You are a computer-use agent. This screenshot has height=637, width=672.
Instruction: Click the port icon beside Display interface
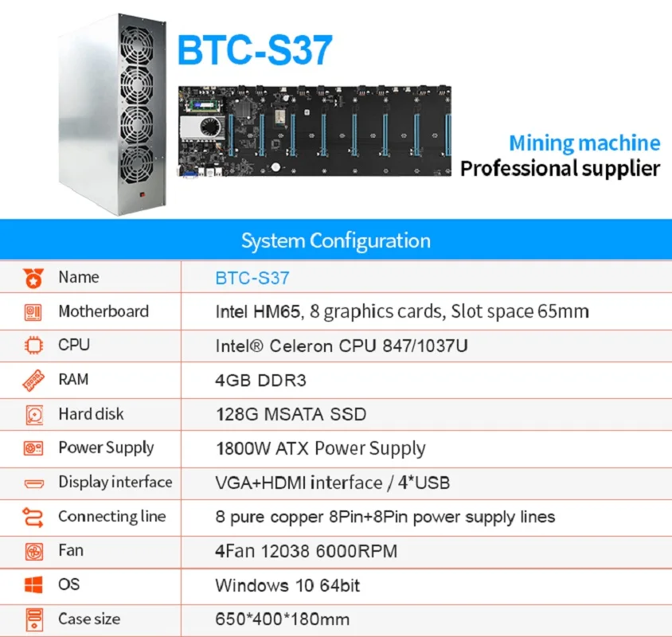(34, 483)
